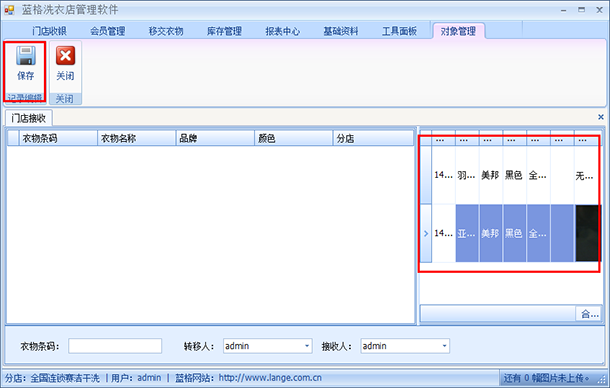This screenshot has width=610, height=388.
Task: Focus the 衣物条码 barcode input field
Action: 115,346
